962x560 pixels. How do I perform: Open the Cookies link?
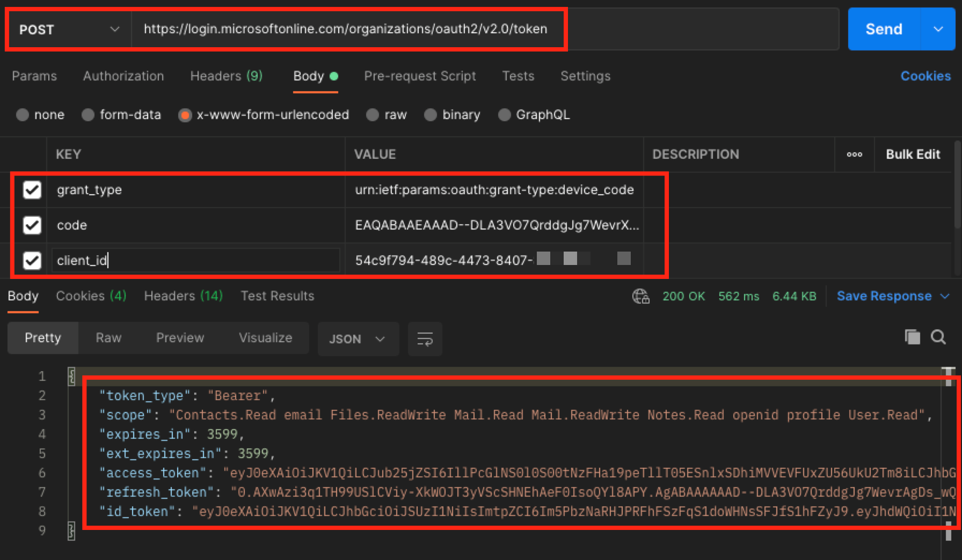(925, 76)
